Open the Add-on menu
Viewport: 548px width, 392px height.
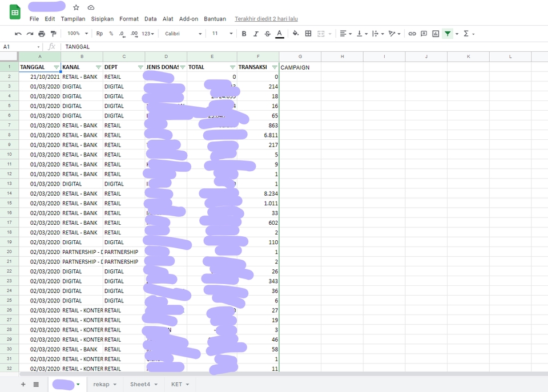[x=189, y=19]
